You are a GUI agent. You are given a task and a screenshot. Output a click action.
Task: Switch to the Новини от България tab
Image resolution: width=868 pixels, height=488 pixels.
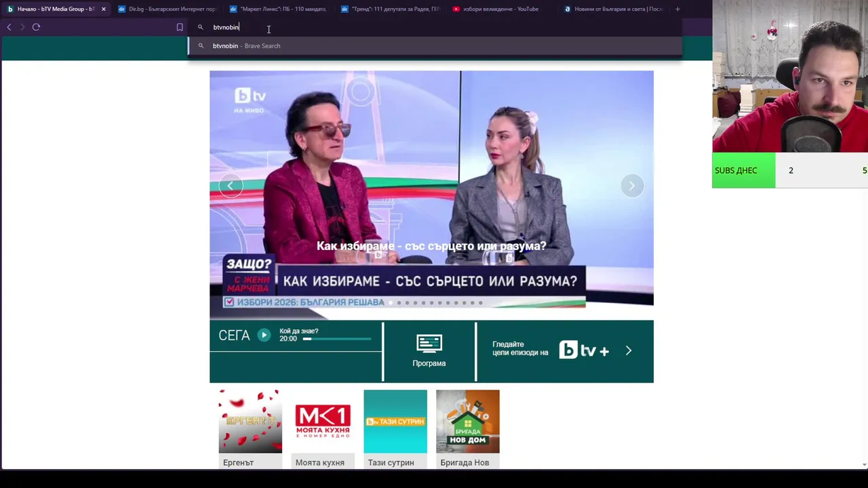(x=613, y=9)
